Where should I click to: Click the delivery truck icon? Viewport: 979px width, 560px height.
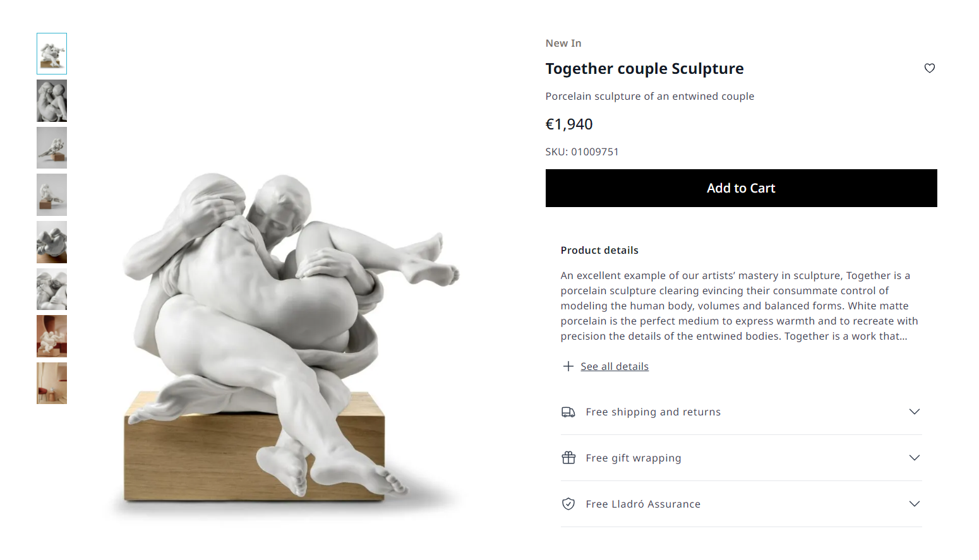tap(568, 412)
